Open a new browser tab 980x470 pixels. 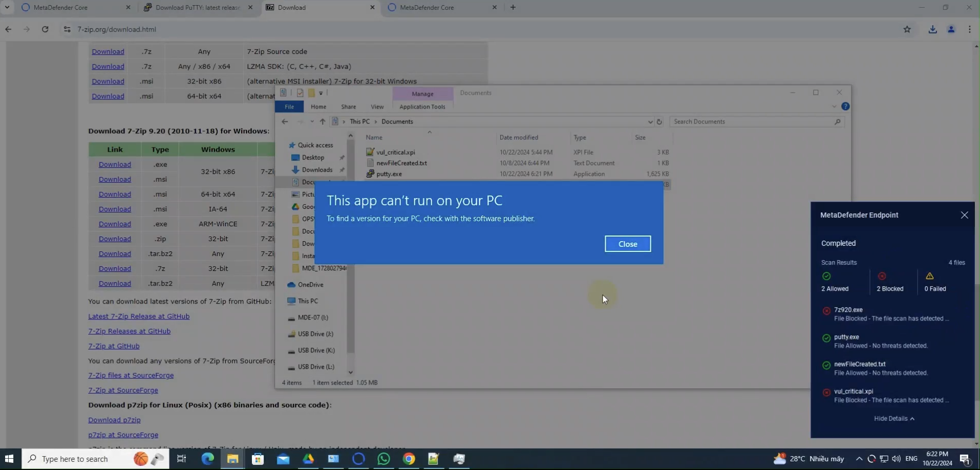click(513, 7)
